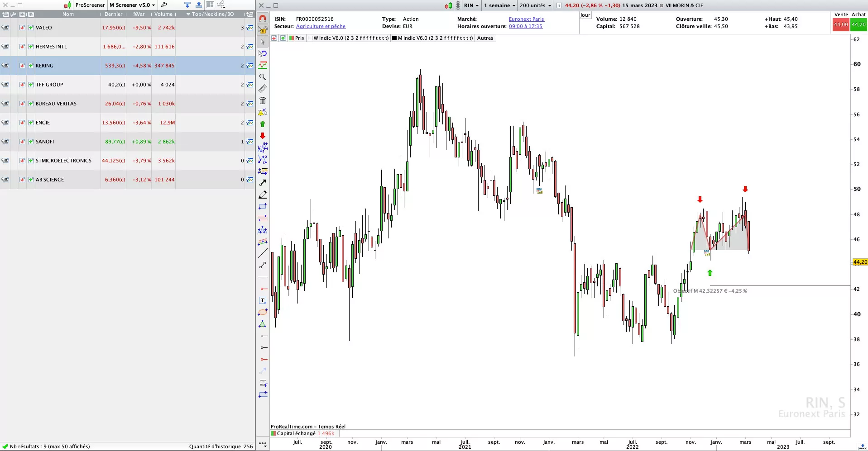The image size is (868, 451).
Task: Toggle W Indic V6.0 checkbox
Action: coord(310,38)
